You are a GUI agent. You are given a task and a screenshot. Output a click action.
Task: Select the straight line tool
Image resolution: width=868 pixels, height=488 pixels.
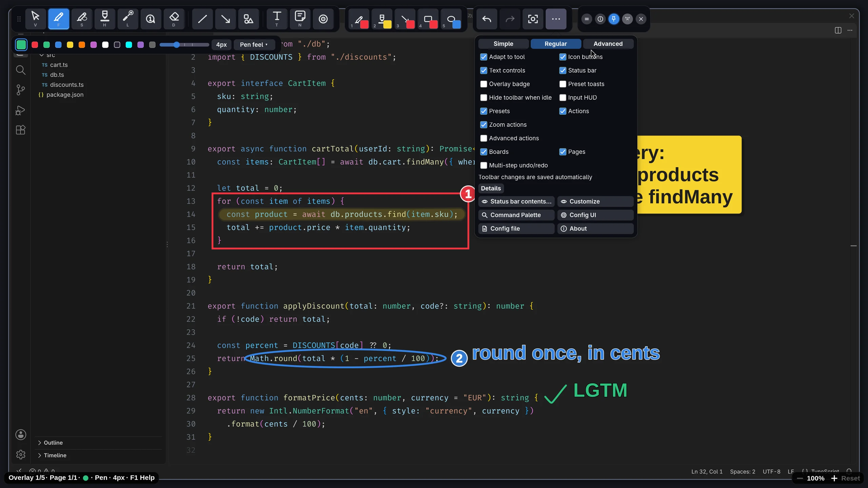click(x=202, y=19)
